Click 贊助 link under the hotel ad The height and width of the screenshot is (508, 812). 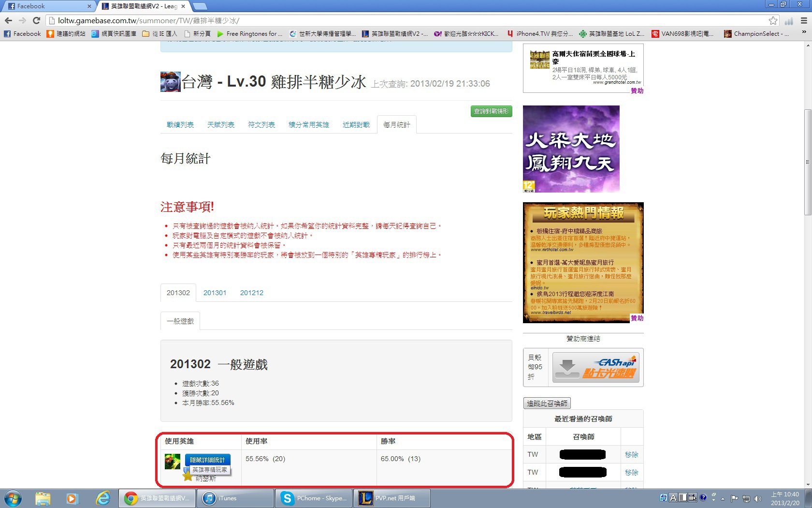(x=637, y=90)
